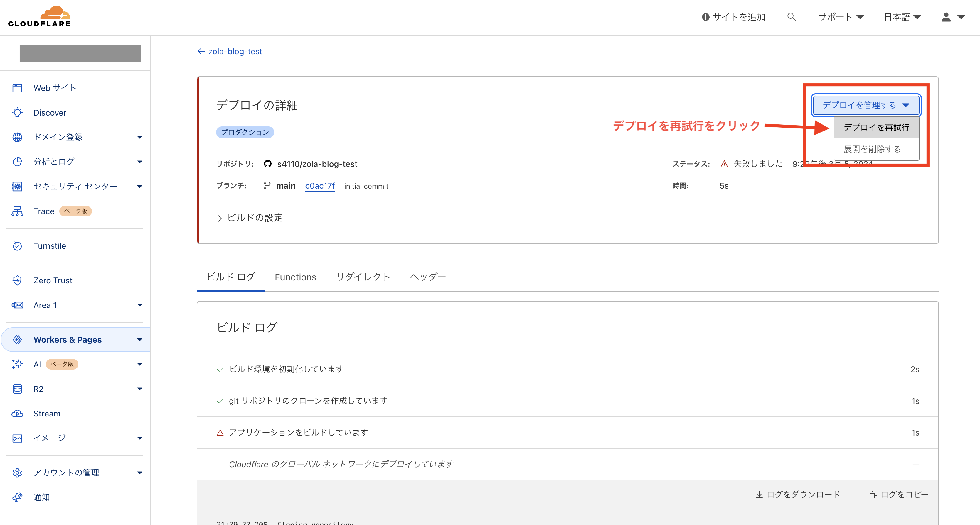The image size is (980, 525).
Task: Open the 日本語 language dropdown
Action: tap(902, 17)
